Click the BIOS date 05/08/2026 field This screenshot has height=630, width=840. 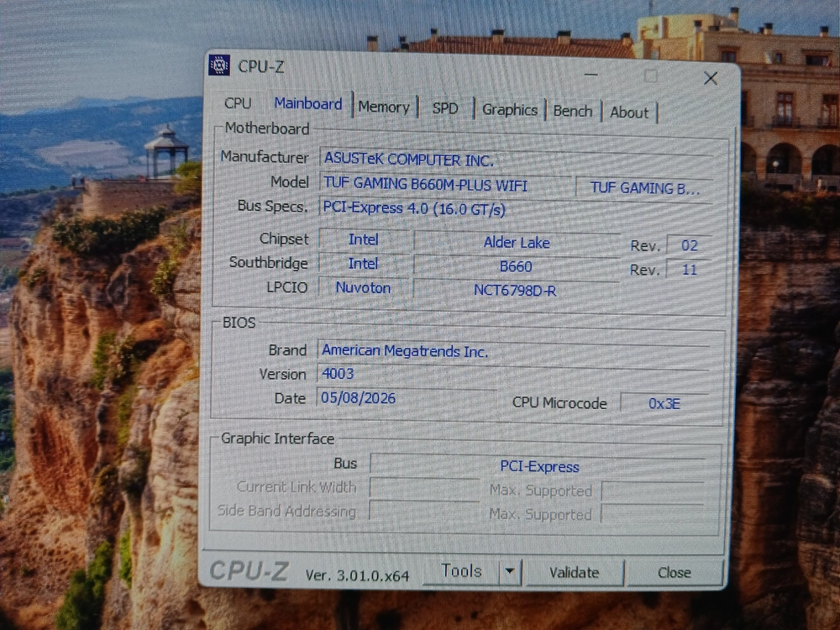click(407, 398)
